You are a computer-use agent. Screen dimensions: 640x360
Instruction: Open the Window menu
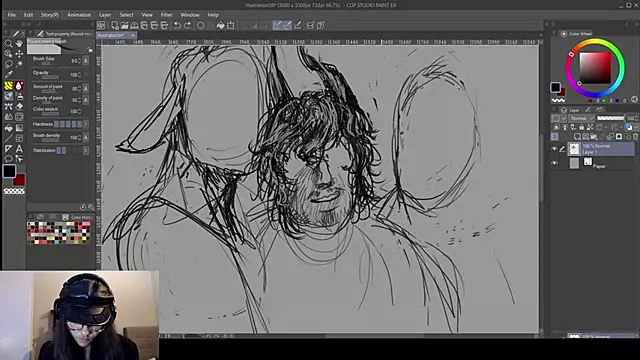click(x=190, y=15)
